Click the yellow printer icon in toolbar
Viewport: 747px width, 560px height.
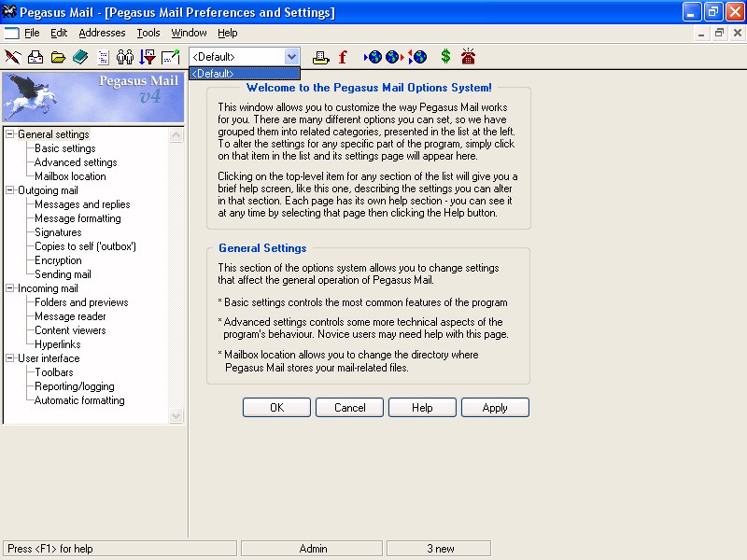tap(320, 57)
